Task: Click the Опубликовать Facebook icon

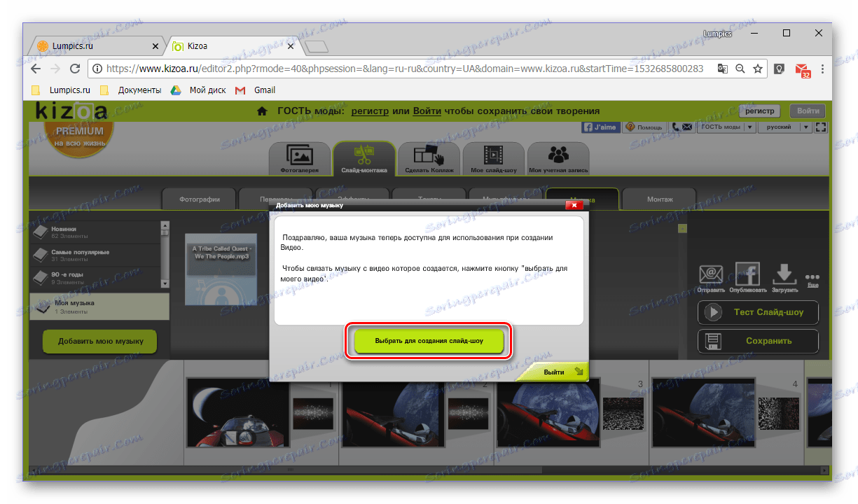Action: (747, 277)
